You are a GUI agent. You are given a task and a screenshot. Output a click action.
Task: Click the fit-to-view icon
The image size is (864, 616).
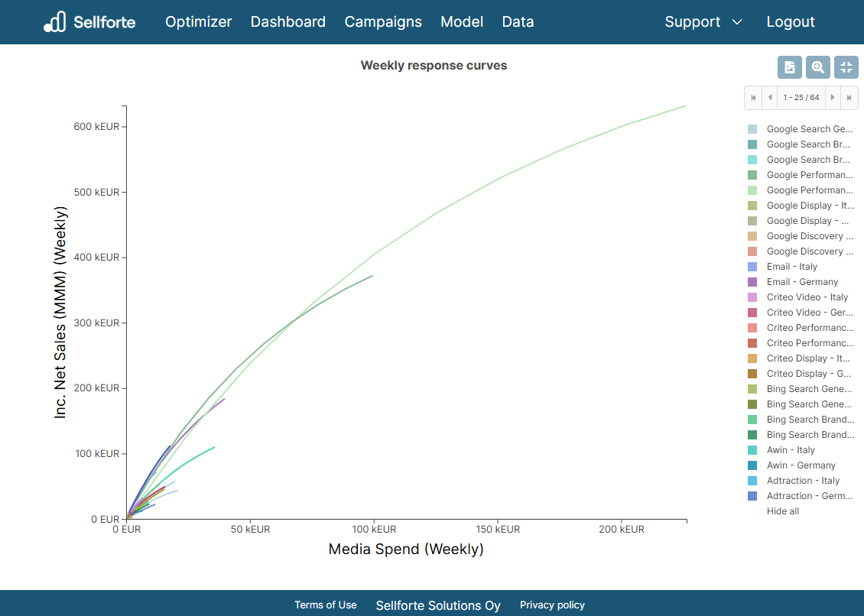pos(846,67)
